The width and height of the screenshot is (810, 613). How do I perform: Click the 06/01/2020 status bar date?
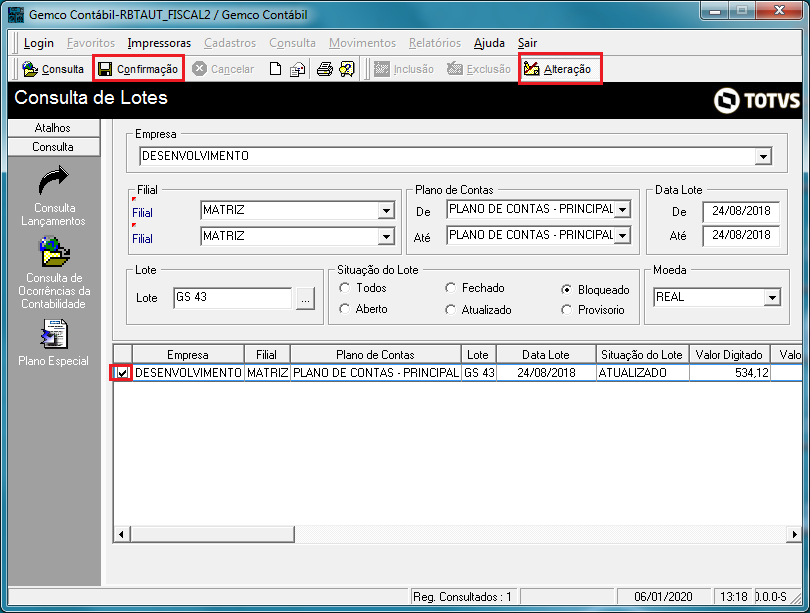663,597
